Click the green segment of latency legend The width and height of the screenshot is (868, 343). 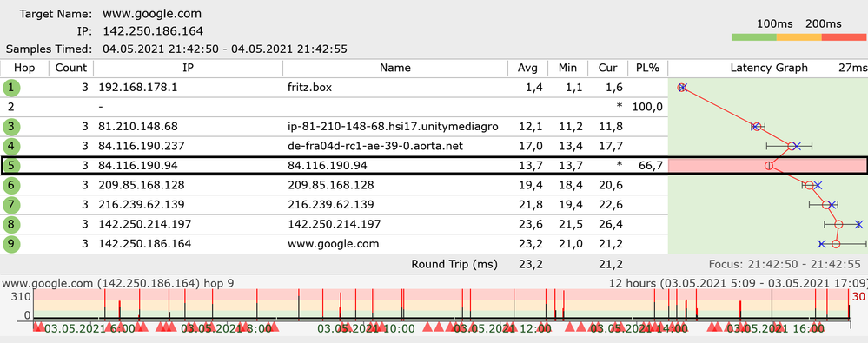[x=754, y=37]
